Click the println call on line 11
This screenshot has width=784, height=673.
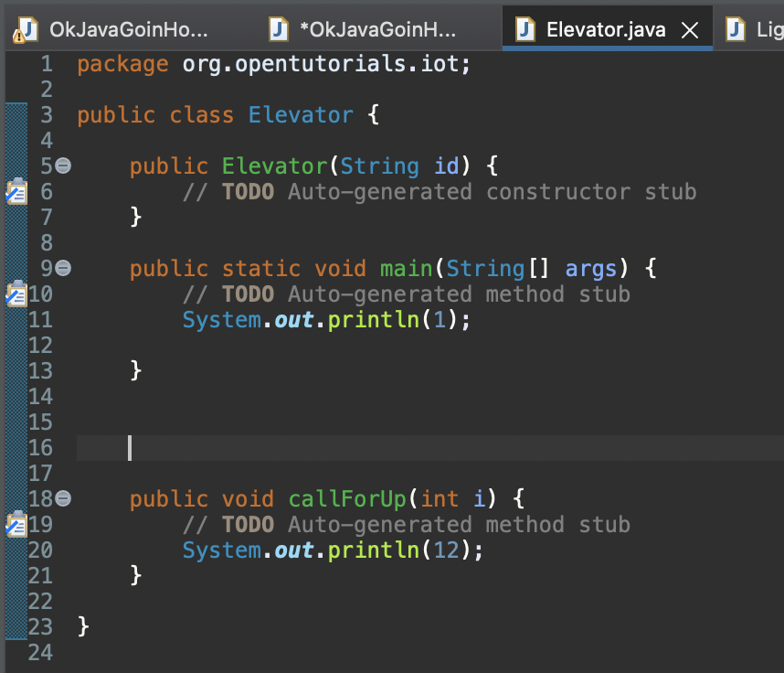[374, 320]
